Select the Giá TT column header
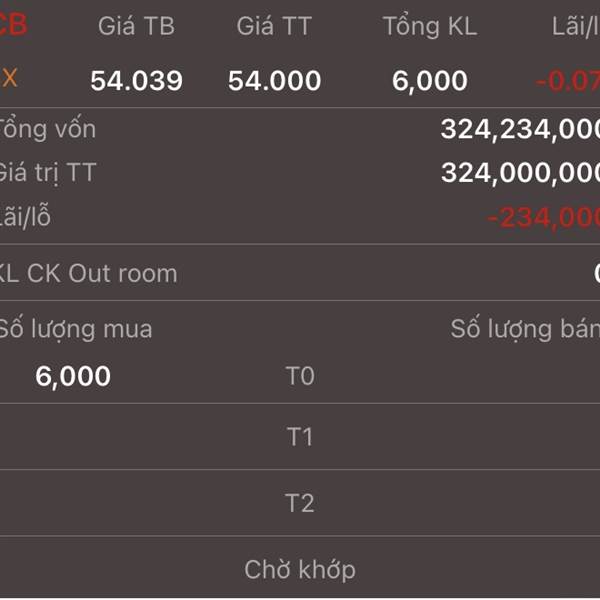The width and height of the screenshot is (600, 600). tap(274, 26)
